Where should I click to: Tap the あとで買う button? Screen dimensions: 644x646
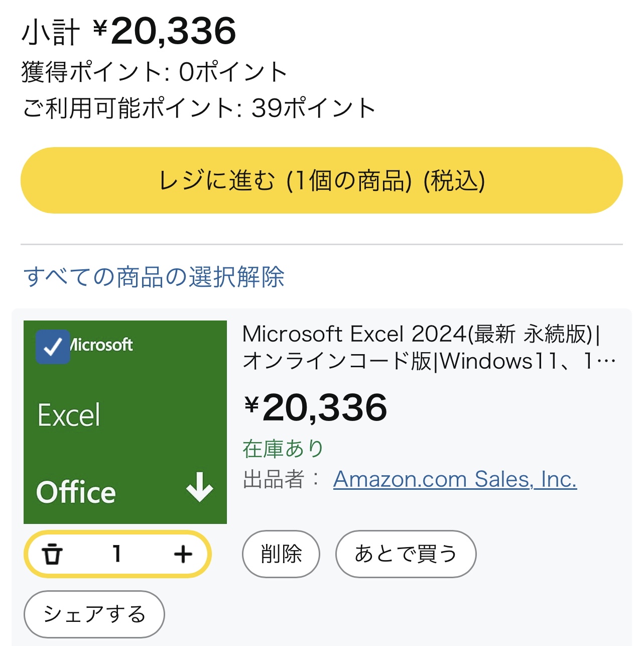(x=406, y=554)
